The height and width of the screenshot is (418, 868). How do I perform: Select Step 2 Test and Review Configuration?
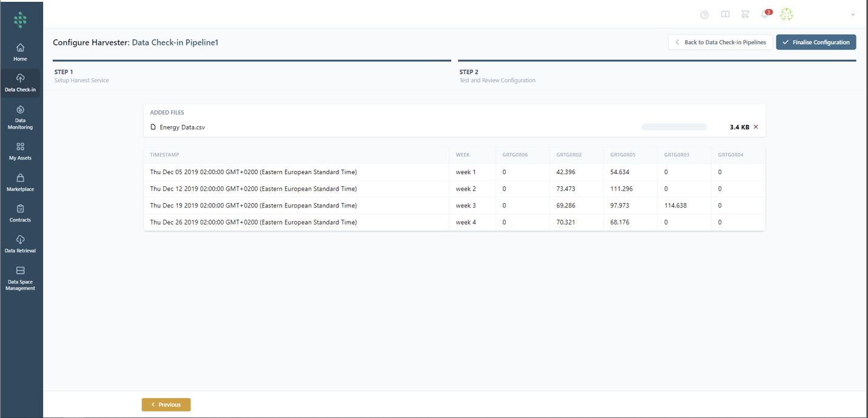point(497,76)
